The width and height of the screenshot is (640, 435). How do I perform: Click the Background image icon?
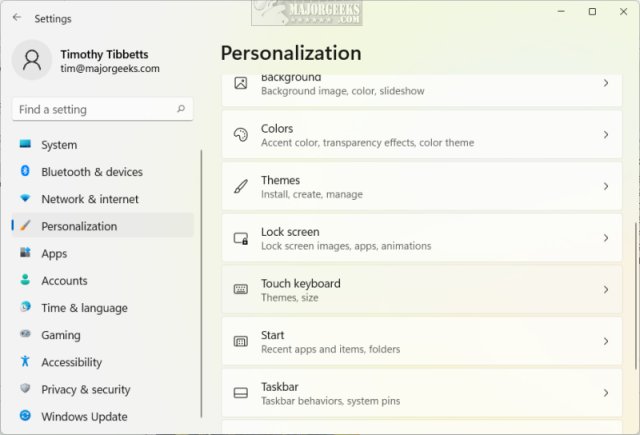tap(240, 83)
